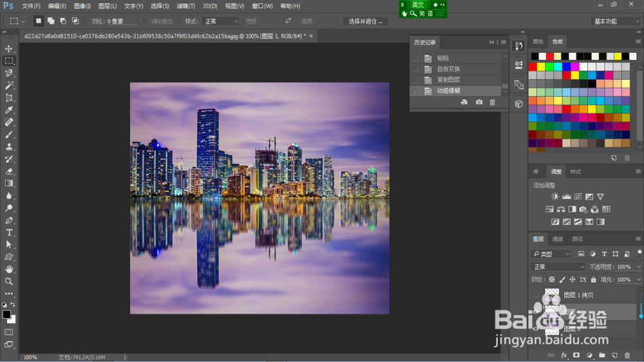Screen dimensions: 644x362
Task: Select the Pen tool
Action: pos(8,220)
